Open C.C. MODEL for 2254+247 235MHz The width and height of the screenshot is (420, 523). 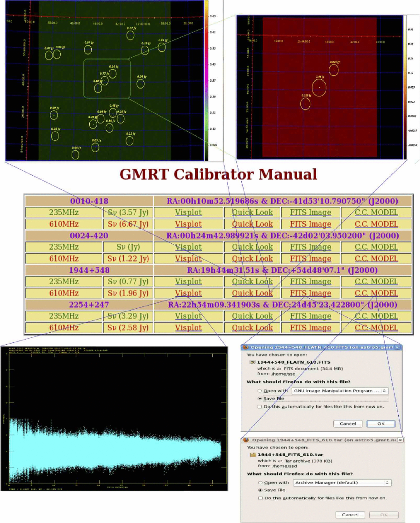click(x=376, y=316)
